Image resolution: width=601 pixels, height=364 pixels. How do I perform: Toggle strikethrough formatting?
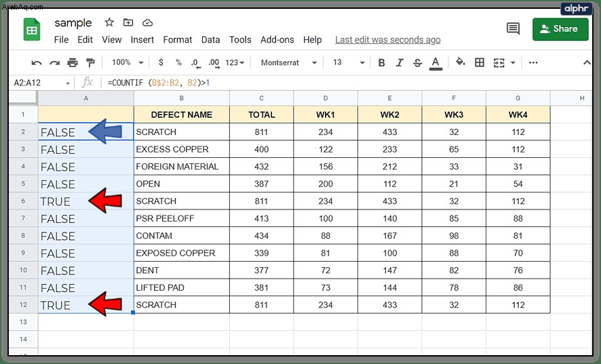tap(417, 63)
